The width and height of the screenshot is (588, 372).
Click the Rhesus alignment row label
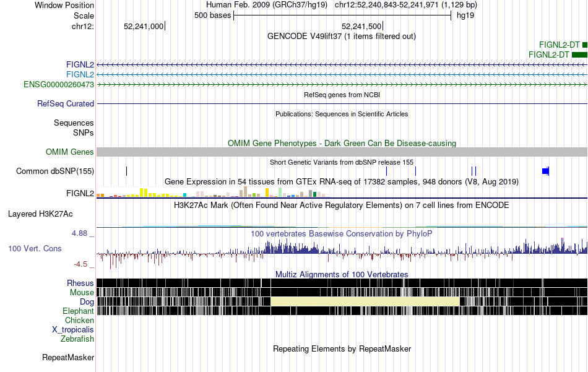point(80,283)
